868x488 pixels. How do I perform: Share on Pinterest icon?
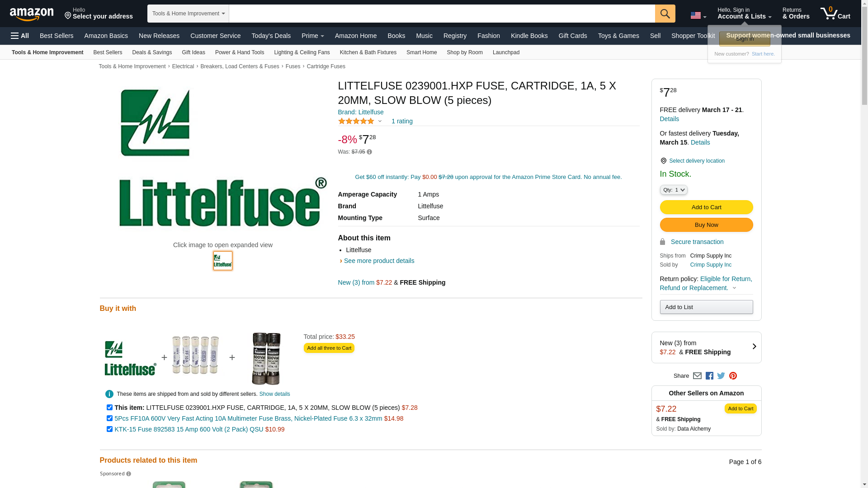point(733,375)
